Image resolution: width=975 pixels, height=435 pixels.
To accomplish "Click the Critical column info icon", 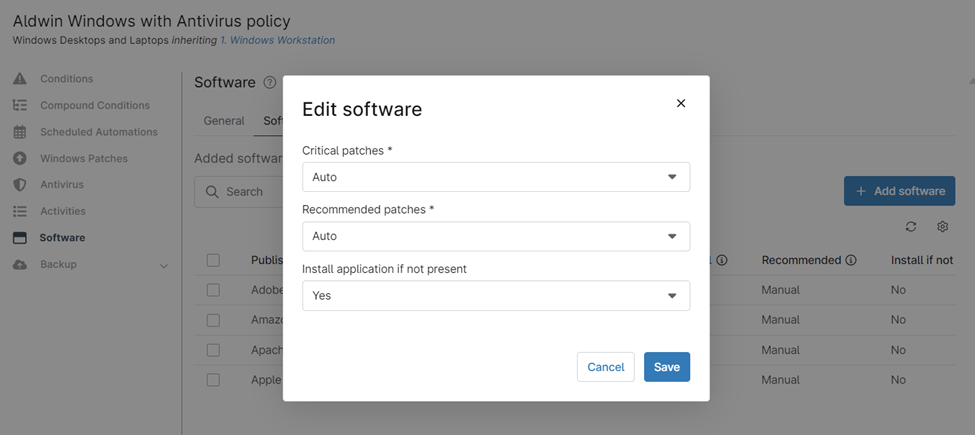I will coord(721,260).
